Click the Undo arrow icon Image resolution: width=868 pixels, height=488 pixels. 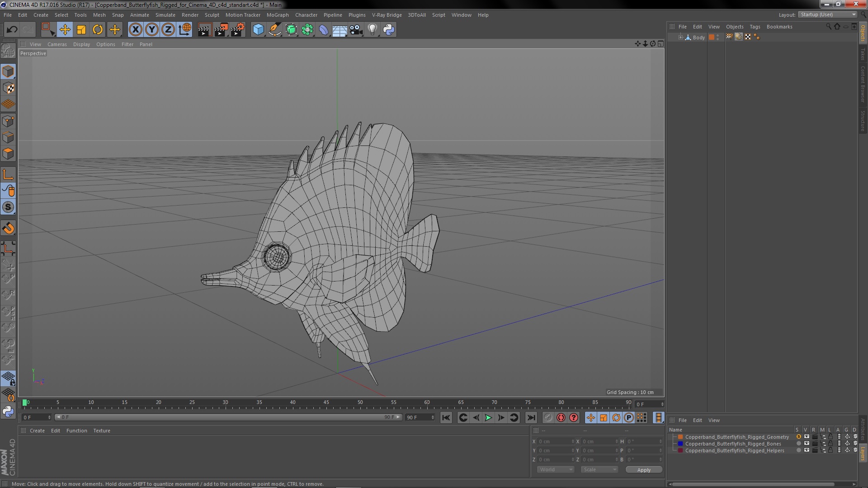point(12,30)
